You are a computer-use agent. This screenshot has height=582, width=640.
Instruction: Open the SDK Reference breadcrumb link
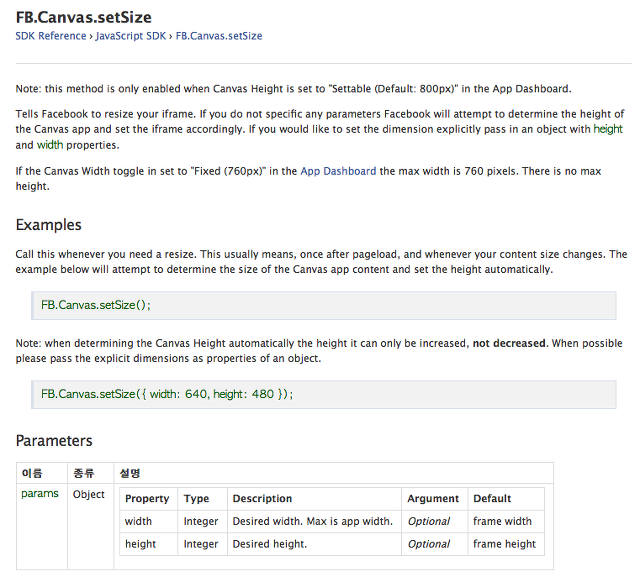tap(51, 36)
